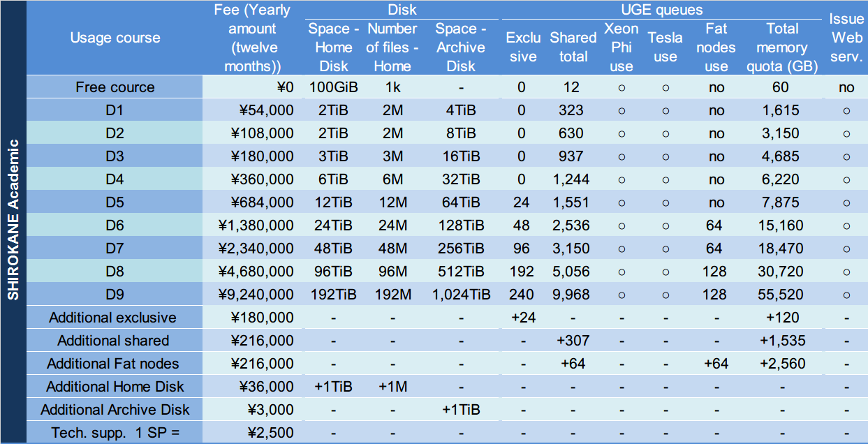868x444 pixels.
Task: Select the 'Additional Archive Disk' row label
Action: click(x=115, y=410)
